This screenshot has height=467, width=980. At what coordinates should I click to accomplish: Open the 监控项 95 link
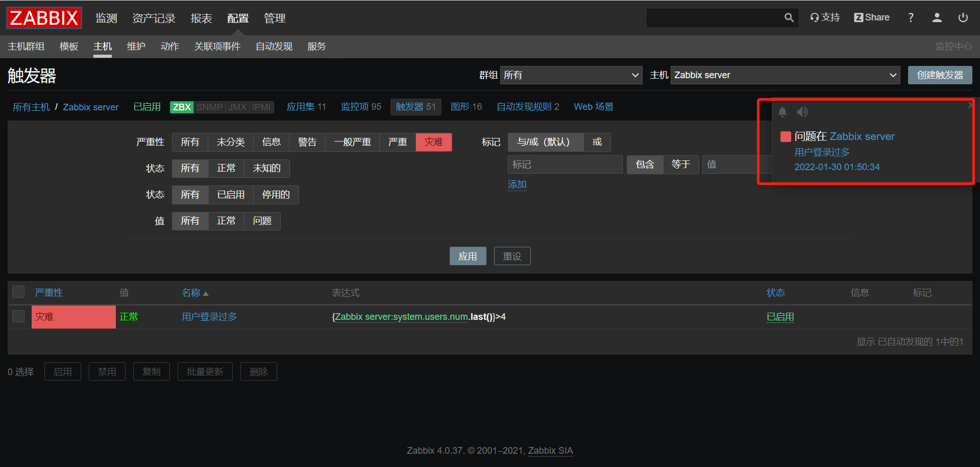coord(361,107)
